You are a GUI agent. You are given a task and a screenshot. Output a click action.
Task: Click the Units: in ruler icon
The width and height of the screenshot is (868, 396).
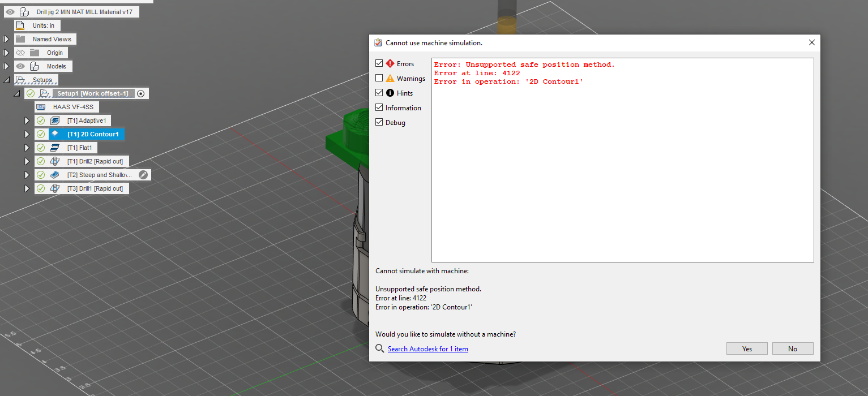[20, 25]
